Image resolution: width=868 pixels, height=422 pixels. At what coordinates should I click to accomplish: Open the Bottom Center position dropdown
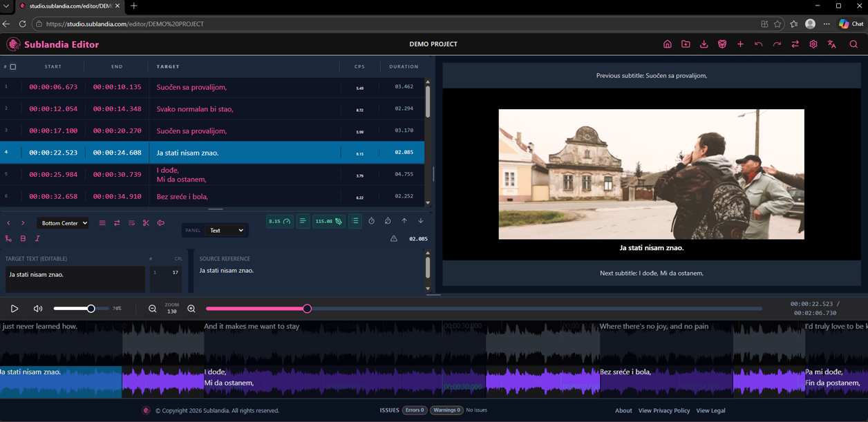tap(62, 223)
